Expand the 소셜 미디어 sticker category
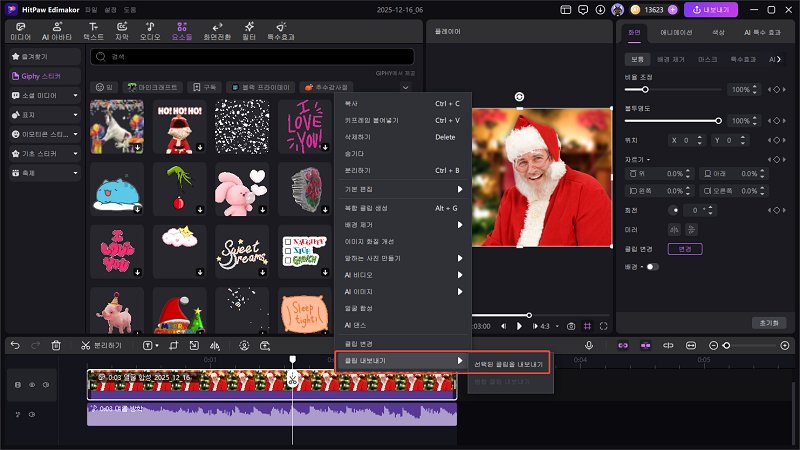The height and width of the screenshot is (450, 800). 43,96
